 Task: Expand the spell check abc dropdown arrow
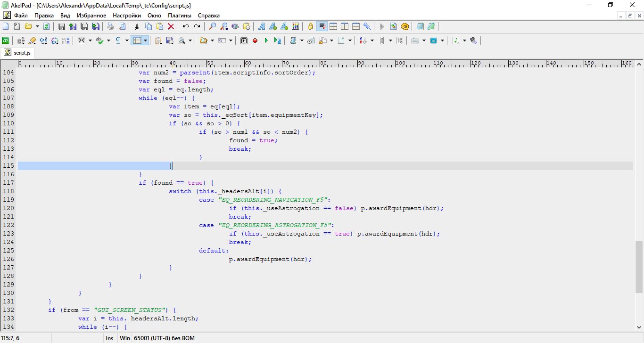(x=108, y=41)
